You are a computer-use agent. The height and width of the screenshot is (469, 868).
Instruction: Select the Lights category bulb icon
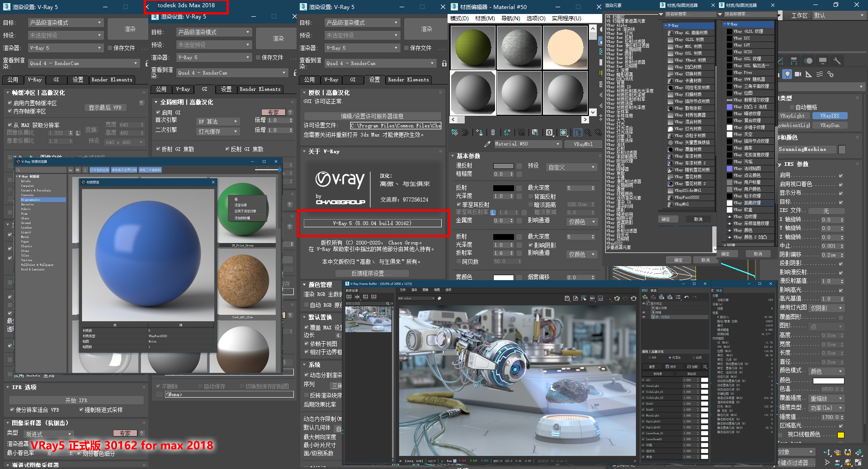pos(787,74)
